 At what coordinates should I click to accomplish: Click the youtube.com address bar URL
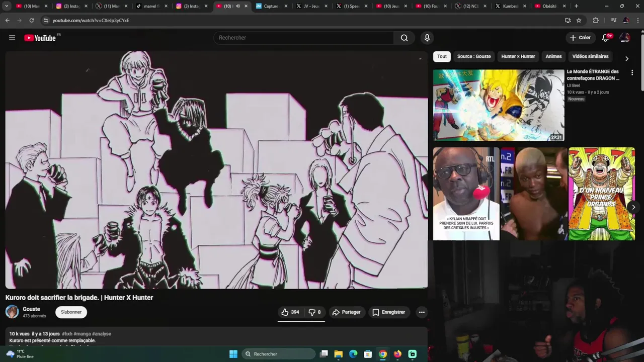click(x=91, y=21)
